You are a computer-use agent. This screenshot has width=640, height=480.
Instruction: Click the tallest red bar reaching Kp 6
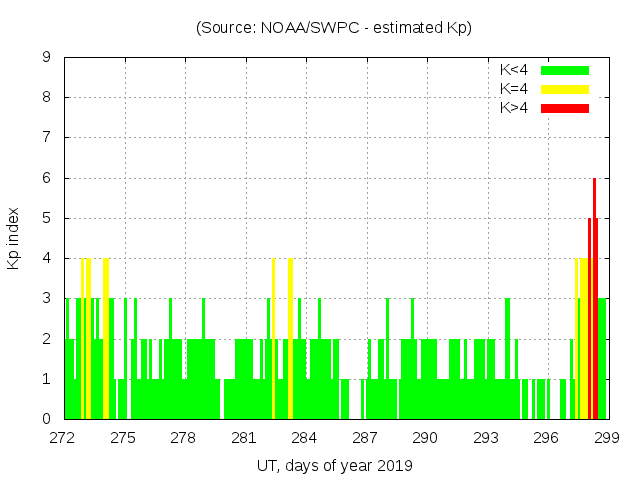594,300
